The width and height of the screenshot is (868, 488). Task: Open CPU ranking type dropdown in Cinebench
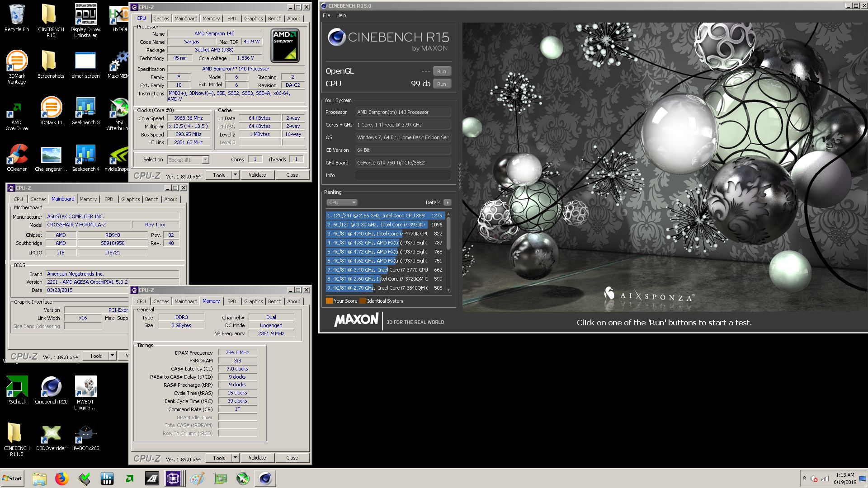click(342, 202)
